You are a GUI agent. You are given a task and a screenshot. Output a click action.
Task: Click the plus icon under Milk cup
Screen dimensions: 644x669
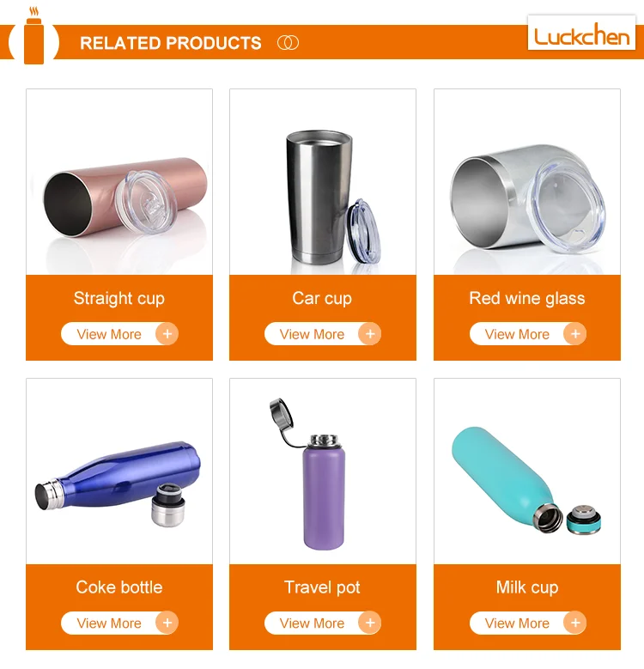click(x=575, y=623)
